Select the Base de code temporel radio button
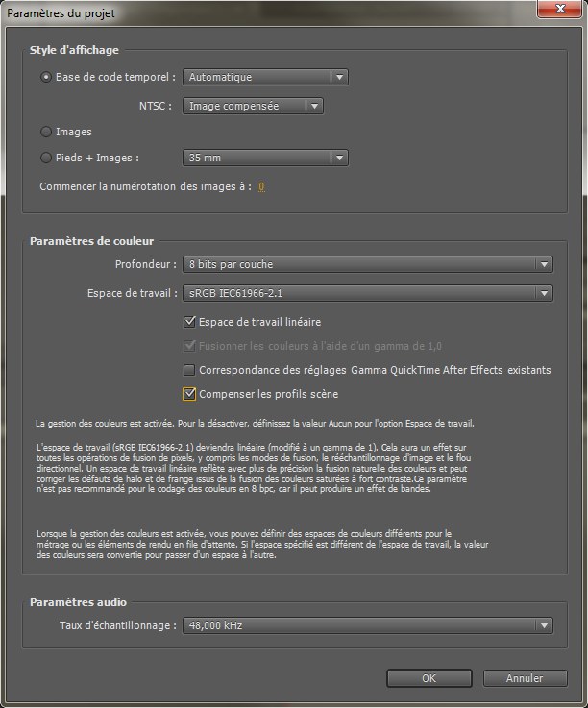 [46, 78]
